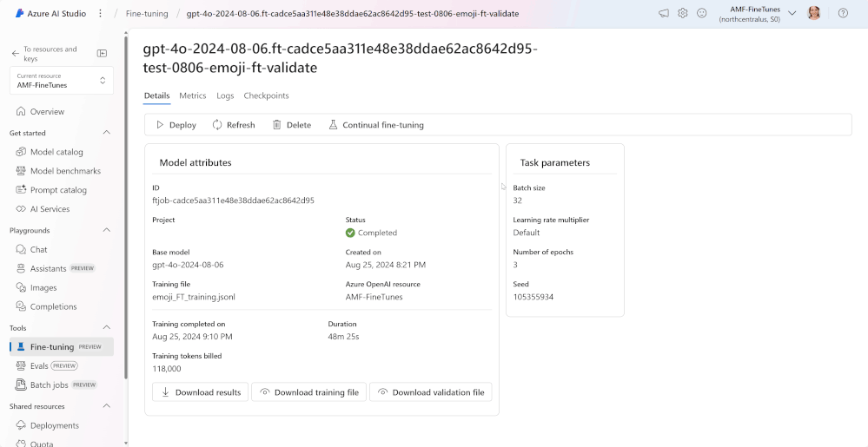Click the green Completed status checkmark

tap(350, 233)
